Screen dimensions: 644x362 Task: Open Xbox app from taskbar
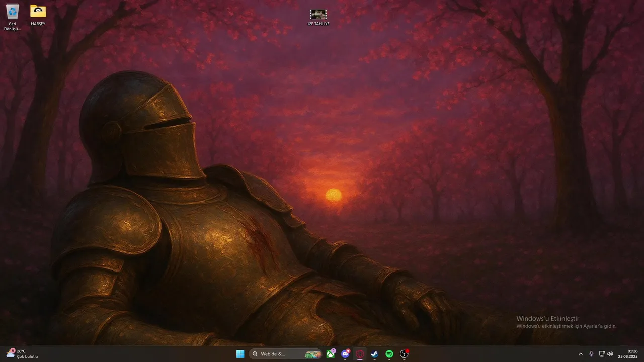[x=331, y=354]
